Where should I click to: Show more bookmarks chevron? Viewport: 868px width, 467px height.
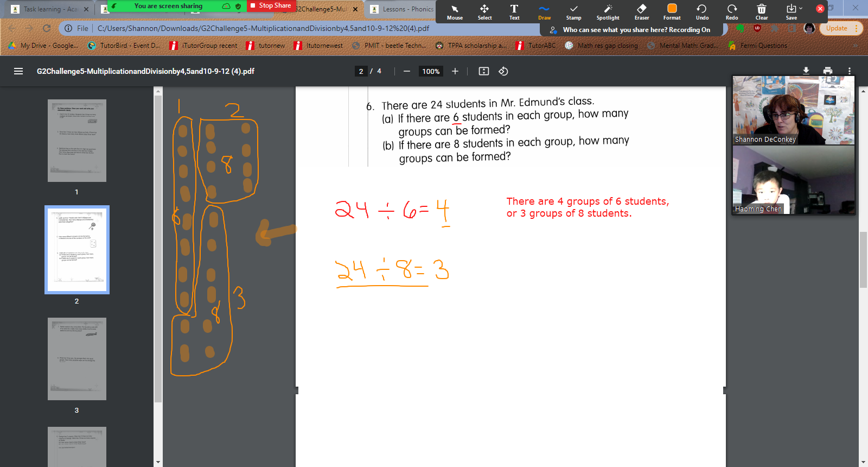(856, 46)
